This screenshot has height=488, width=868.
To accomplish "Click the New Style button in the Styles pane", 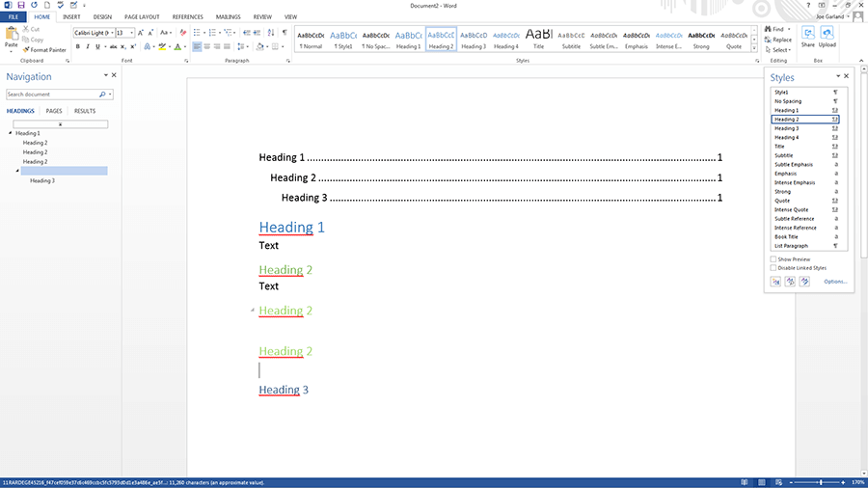I will point(775,282).
